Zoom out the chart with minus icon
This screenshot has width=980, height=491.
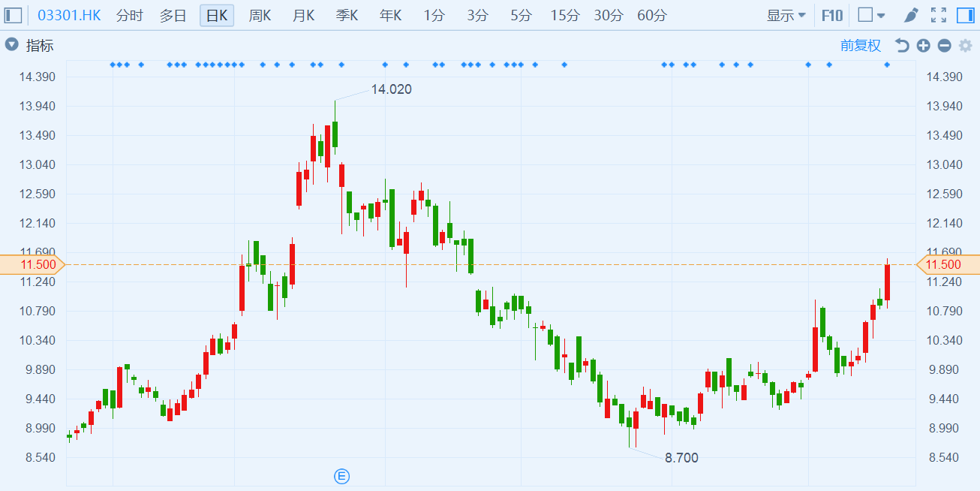(944, 46)
